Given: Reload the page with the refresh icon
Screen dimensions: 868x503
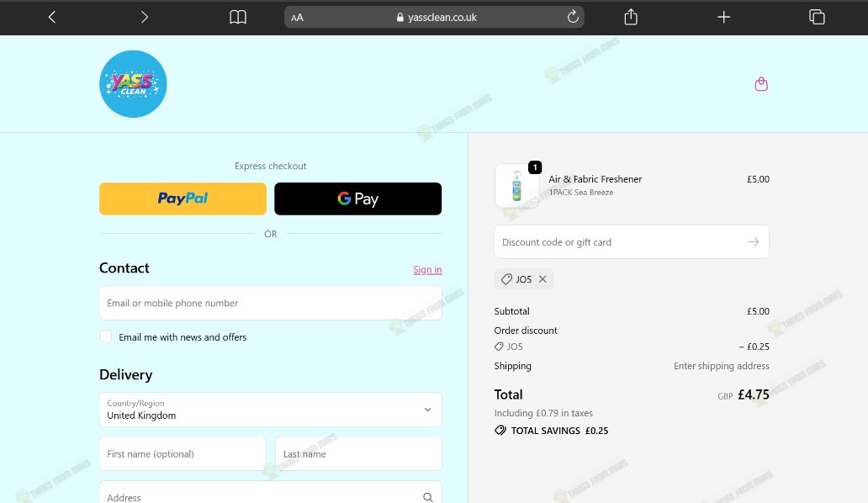Looking at the screenshot, I should (573, 17).
